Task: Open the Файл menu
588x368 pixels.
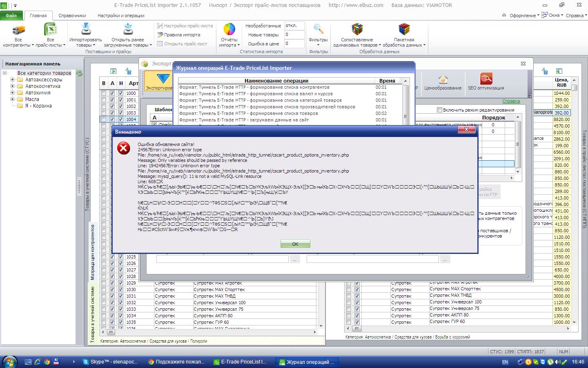Action: 11,16
